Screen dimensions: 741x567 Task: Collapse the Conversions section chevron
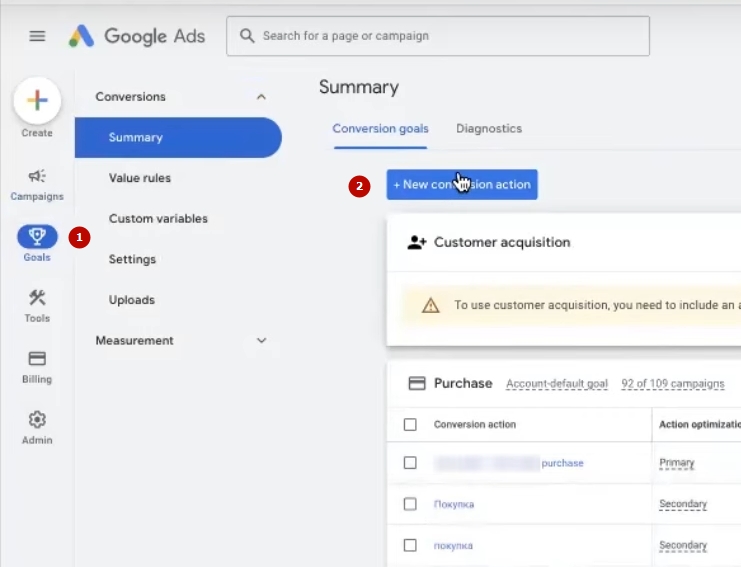click(x=261, y=97)
